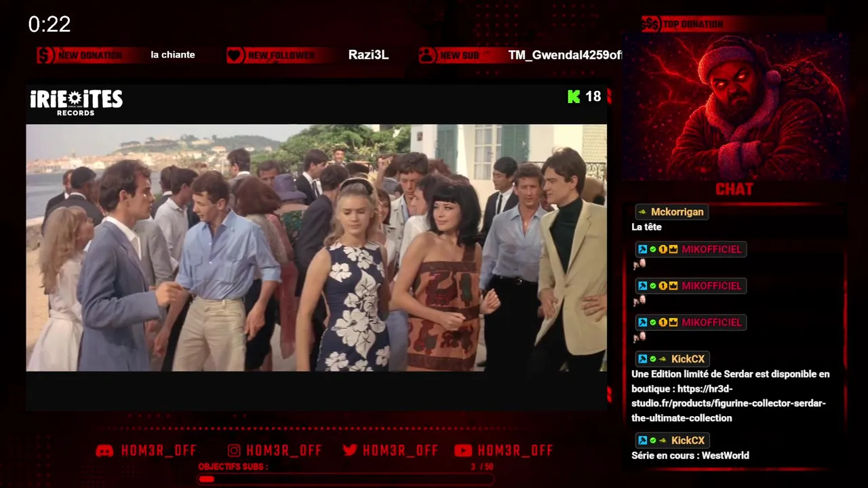Image resolution: width=868 pixels, height=488 pixels.
Task: Click the Top Donation money icon
Action: click(651, 24)
